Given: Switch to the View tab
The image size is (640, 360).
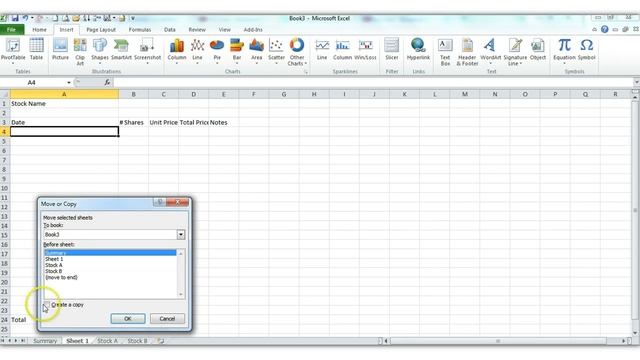Looking at the screenshot, I should tap(224, 30).
